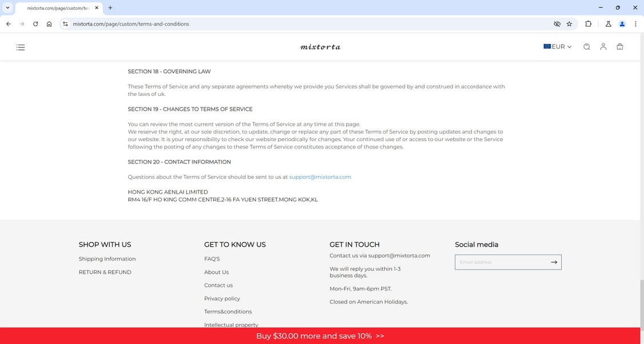This screenshot has width=644, height=344.
Task: Click SECTION 19 - CHANGES TO TERMS heading
Action: click(190, 109)
